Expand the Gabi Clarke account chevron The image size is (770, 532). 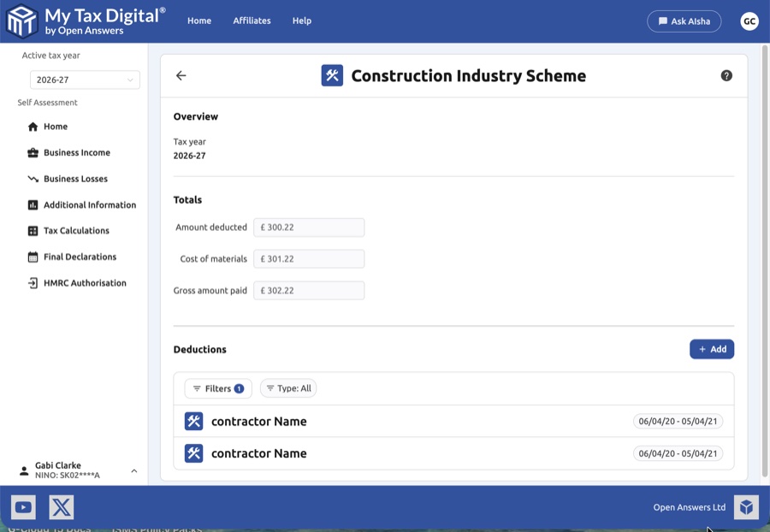tap(134, 470)
